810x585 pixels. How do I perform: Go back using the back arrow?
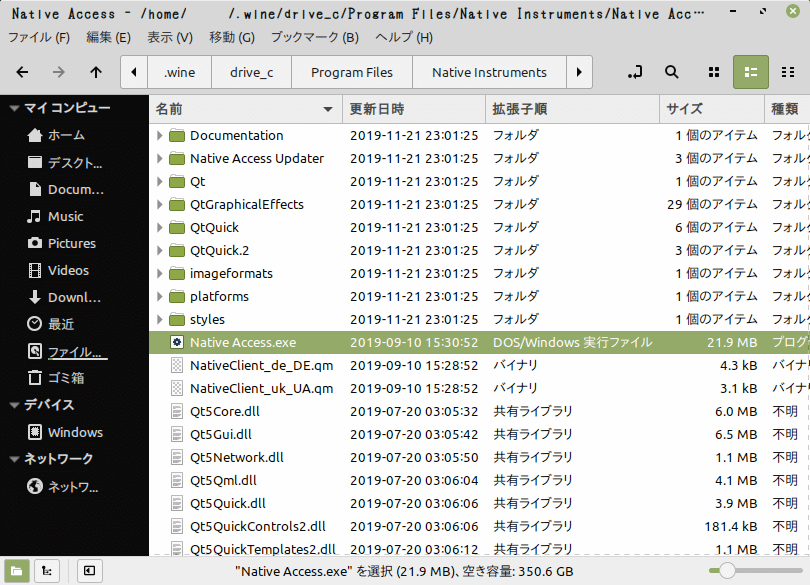23,72
